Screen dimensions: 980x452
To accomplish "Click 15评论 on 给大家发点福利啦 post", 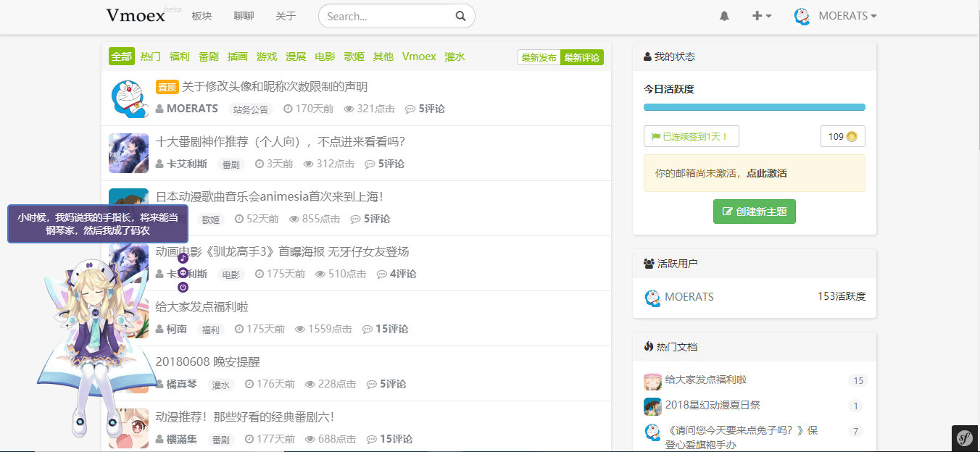I will 386,329.
